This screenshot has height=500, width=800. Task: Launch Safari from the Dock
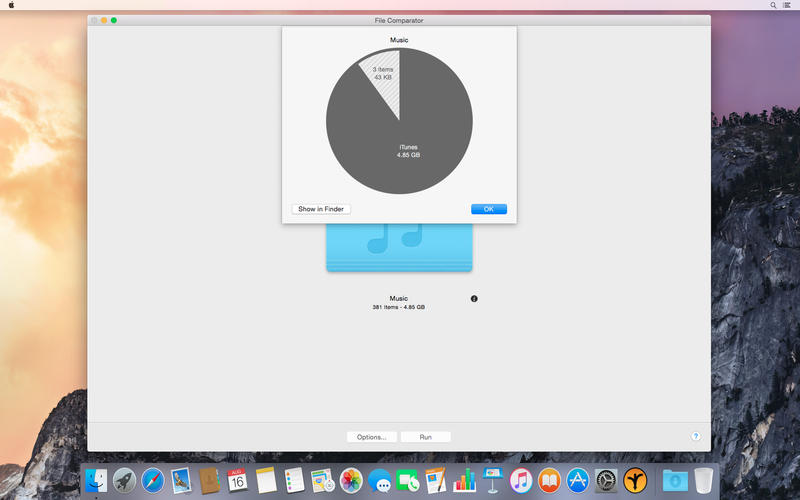153,480
